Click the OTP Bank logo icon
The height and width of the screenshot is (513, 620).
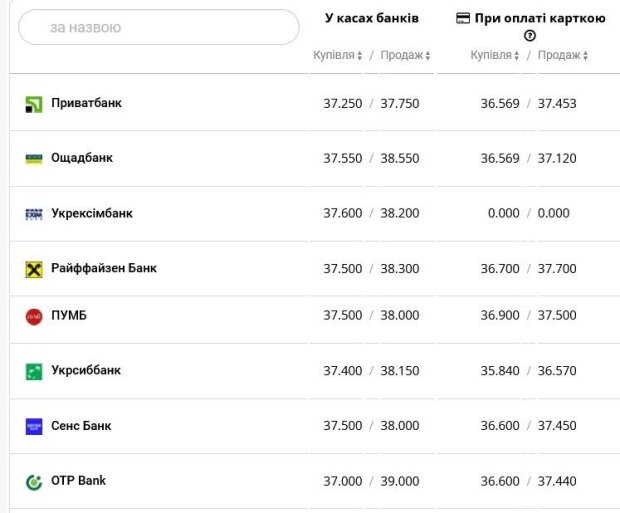click(x=34, y=482)
